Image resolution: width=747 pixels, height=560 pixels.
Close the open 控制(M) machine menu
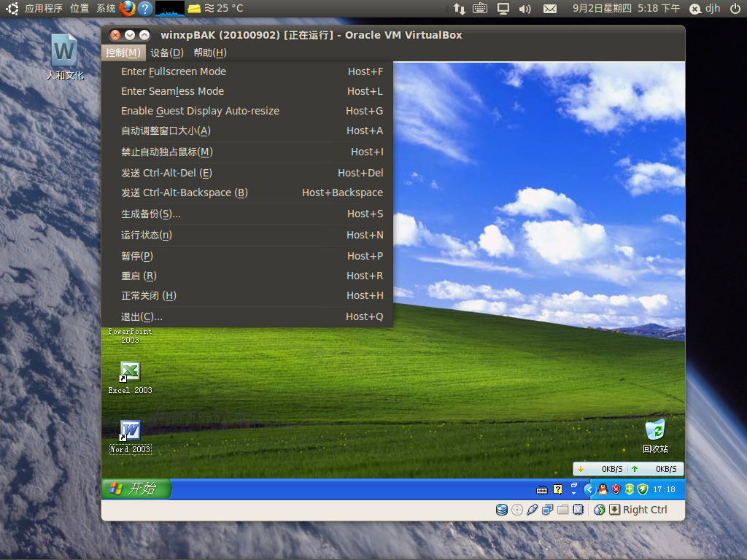click(x=123, y=52)
